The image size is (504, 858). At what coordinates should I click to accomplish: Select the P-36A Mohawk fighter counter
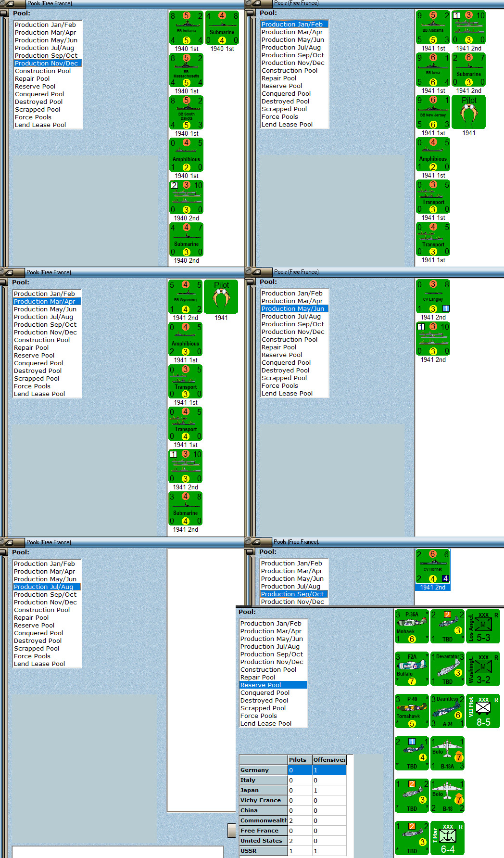pyautogui.click(x=412, y=626)
